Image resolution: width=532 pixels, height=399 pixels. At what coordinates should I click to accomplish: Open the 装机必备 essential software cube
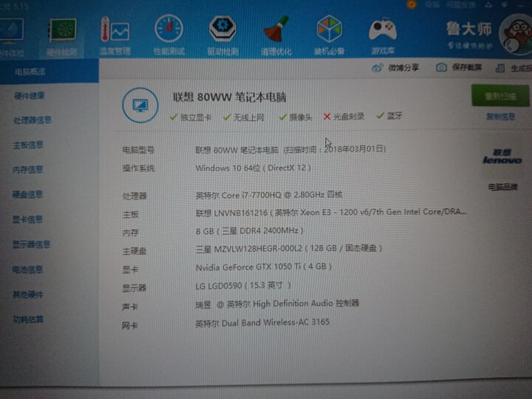329,35
